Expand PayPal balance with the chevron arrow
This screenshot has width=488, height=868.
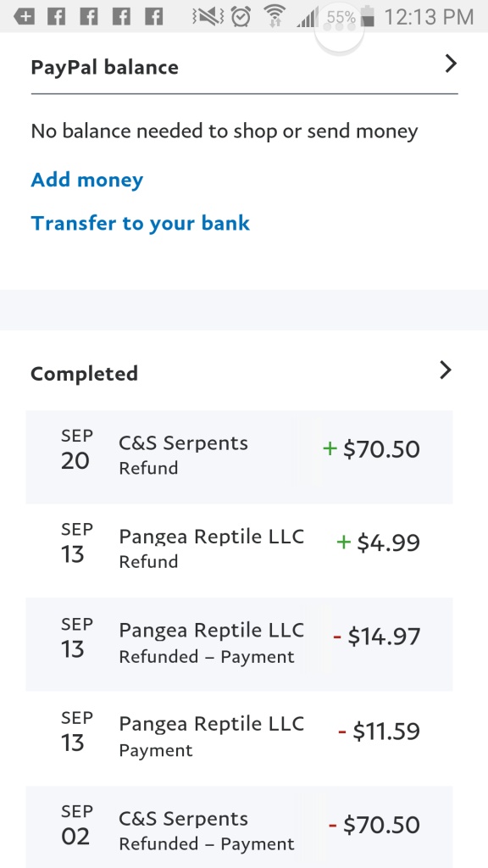pyautogui.click(x=452, y=64)
